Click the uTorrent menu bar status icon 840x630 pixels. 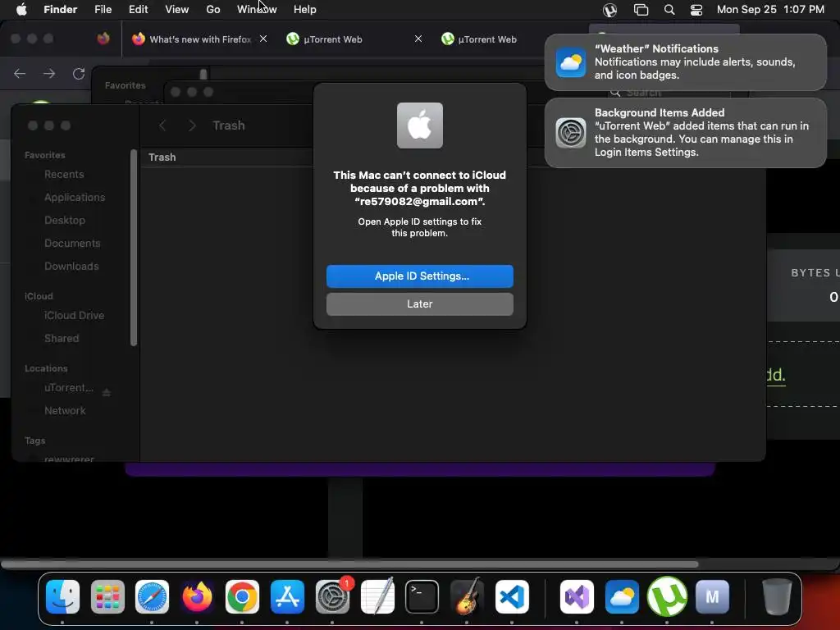pos(609,9)
